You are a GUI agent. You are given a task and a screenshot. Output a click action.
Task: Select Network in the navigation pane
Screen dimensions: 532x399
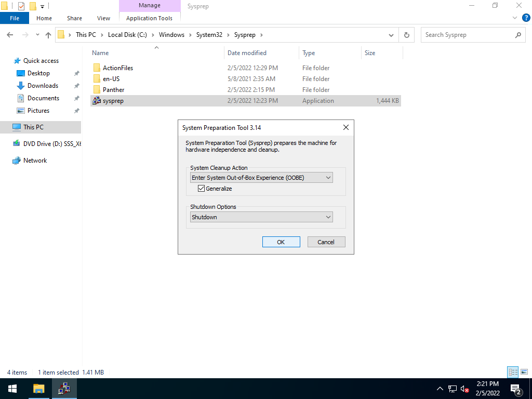pyautogui.click(x=35, y=161)
